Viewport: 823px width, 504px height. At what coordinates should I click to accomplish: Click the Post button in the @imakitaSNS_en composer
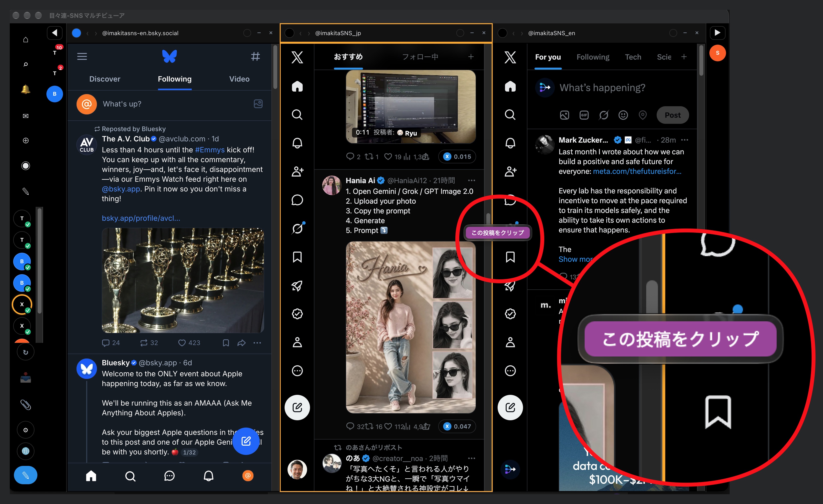(672, 115)
